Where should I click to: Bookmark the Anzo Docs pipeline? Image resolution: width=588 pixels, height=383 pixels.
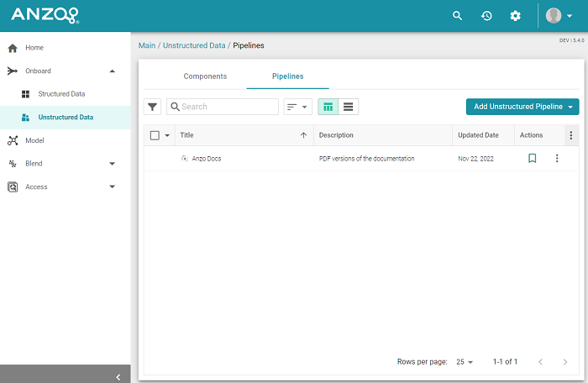click(532, 158)
